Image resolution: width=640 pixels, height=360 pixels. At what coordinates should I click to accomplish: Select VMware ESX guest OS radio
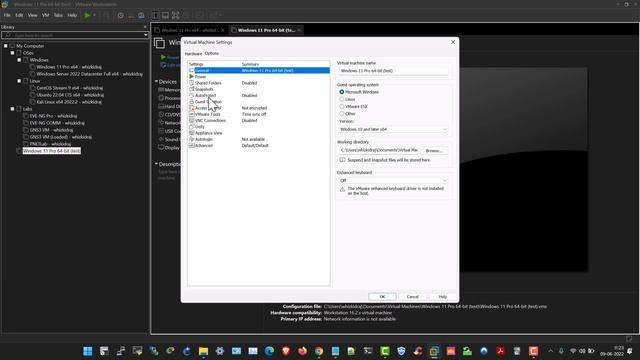342,107
